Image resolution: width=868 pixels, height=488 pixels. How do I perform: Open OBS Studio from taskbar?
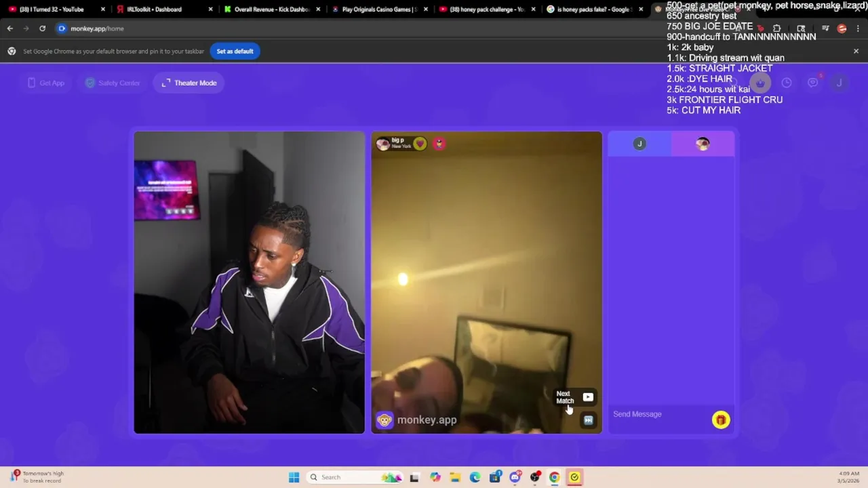pos(535,477)
